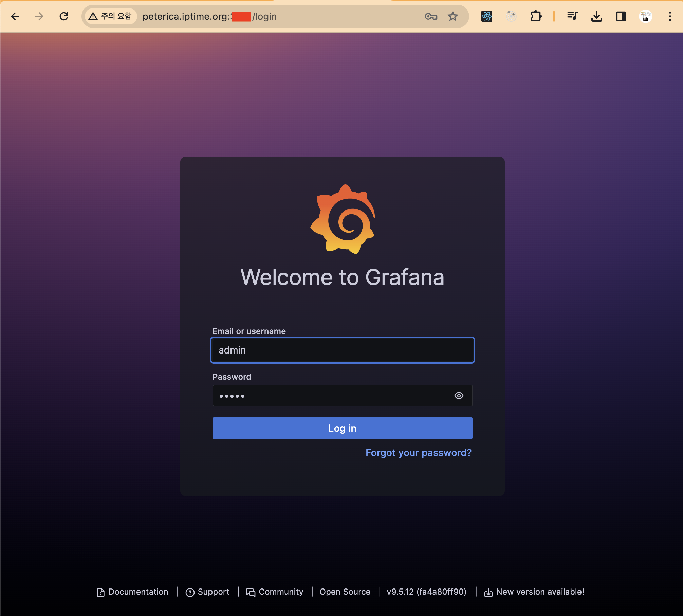Open saved password key icon

431,16
